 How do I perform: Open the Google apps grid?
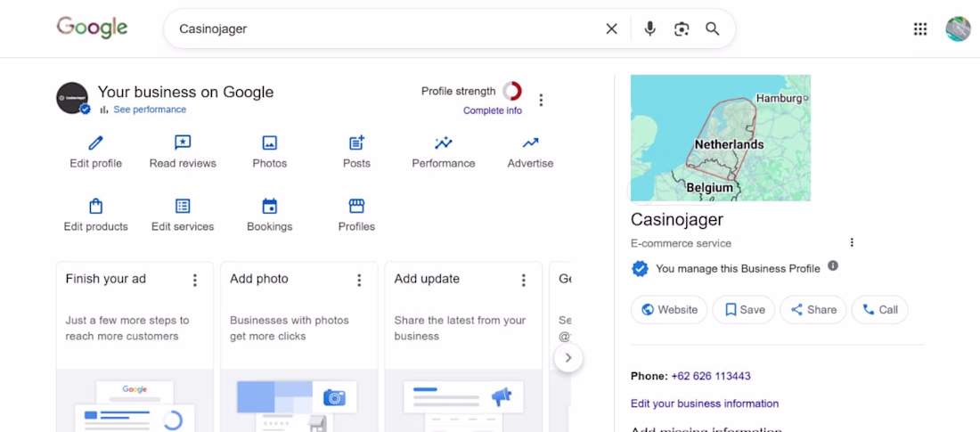(x=920, y=29)
